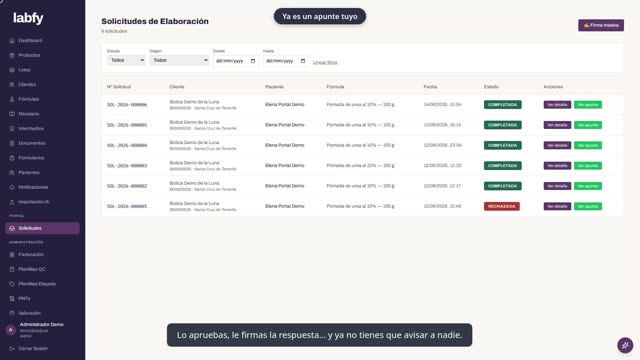
Task: Click the calendar icon in Desde field
Action: (x=253, y=61)
